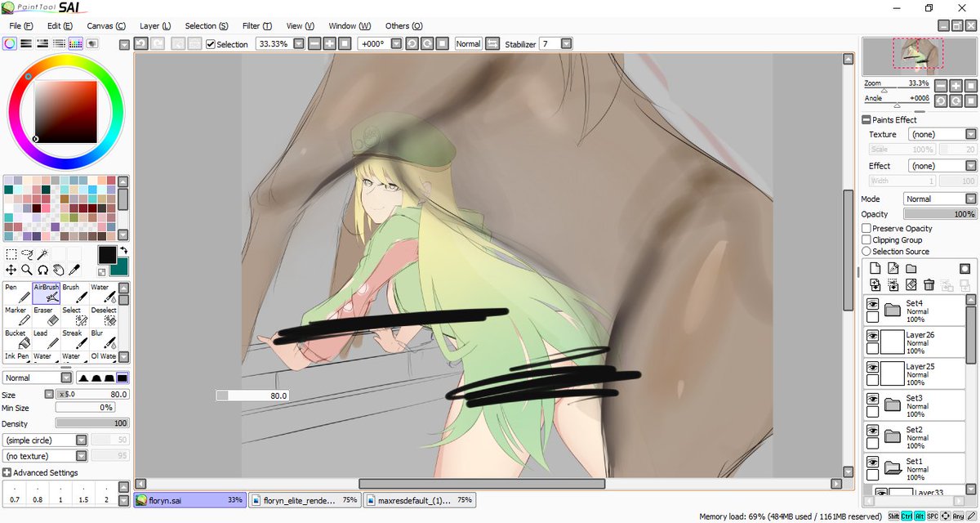Collapse the Paints Effect section
The height and width of the screenshot is (523, 980).
tap(866, 120)
